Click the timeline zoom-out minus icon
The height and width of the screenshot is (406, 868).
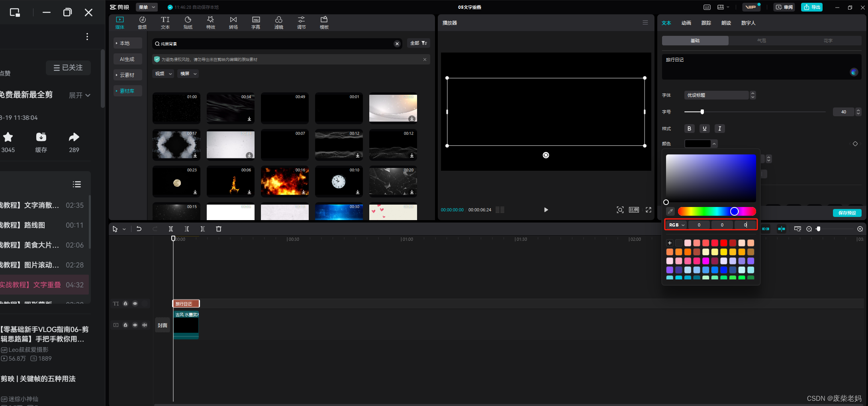809,229
